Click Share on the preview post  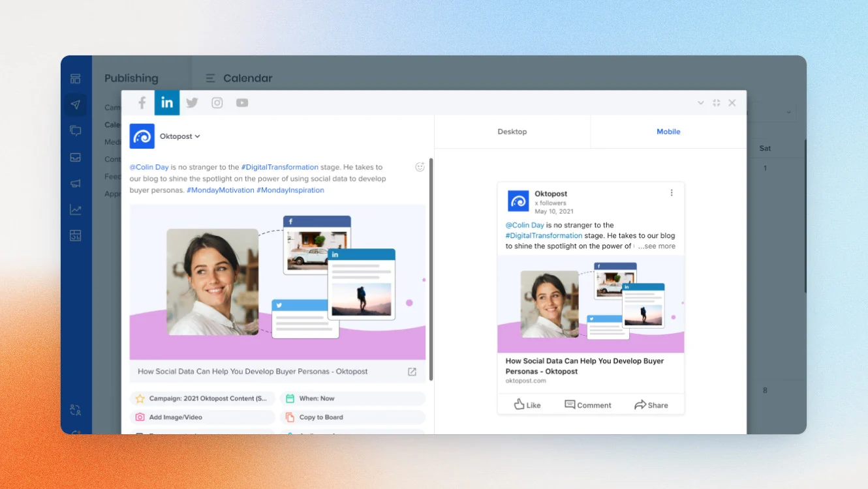(x=651, y=405)
